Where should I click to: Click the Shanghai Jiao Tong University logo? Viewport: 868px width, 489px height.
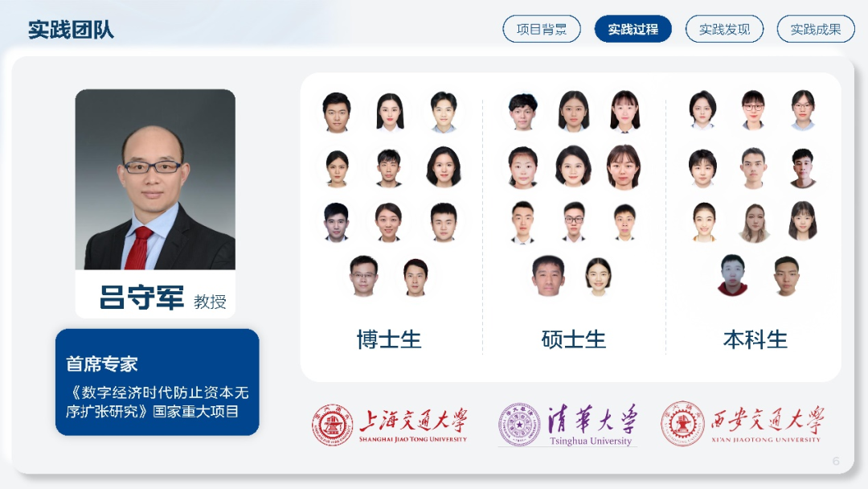click(x=389, y=425)
